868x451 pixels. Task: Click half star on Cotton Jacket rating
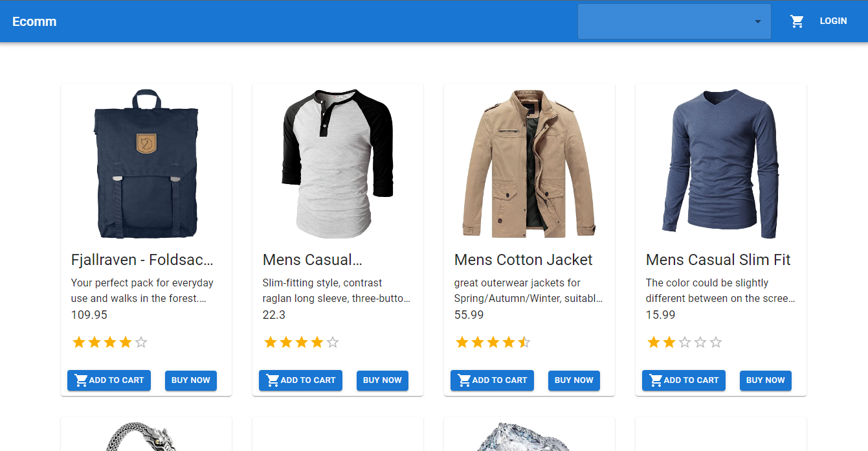(524, 342)
